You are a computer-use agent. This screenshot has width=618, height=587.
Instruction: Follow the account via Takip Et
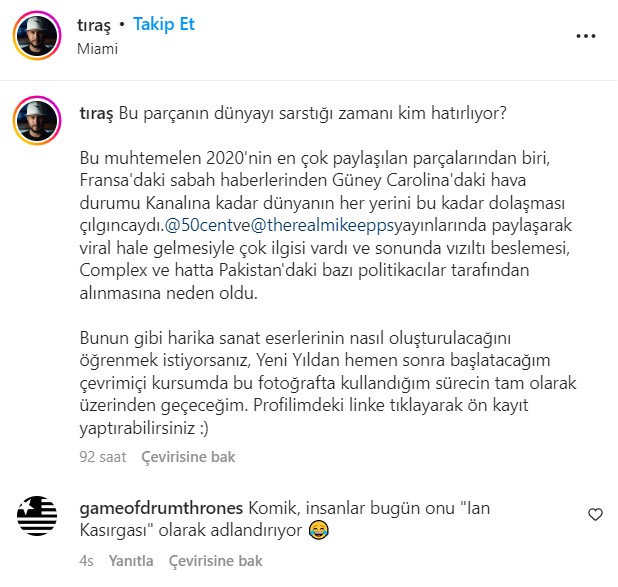pyautogui.click(x=164, y=24)
